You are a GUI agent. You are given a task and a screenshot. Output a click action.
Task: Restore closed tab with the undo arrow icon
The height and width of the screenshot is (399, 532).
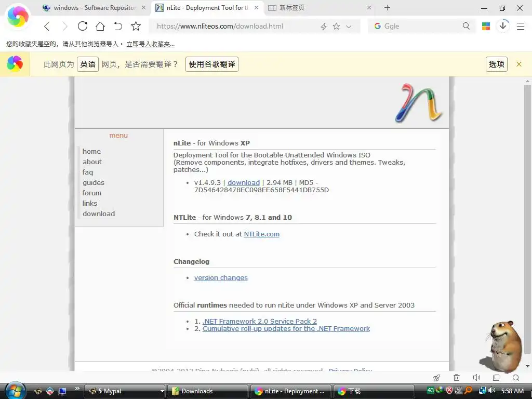pyautogui.click(x=118, y=26)
